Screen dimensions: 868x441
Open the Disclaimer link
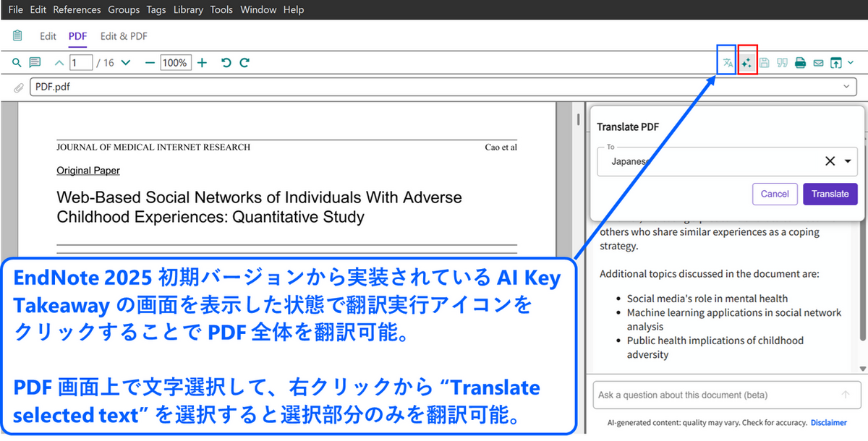point(827,422)
